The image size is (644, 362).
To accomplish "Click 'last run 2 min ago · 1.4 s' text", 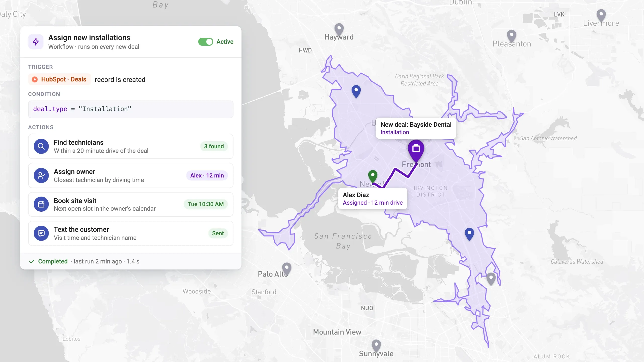I will (107, 261).
